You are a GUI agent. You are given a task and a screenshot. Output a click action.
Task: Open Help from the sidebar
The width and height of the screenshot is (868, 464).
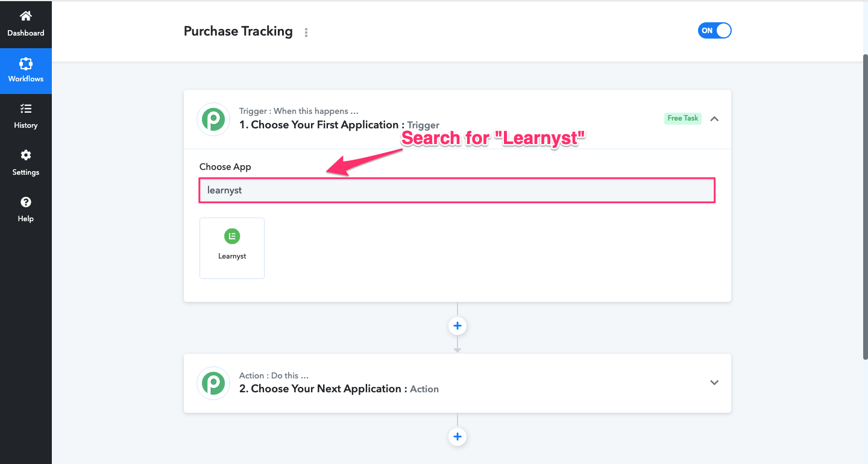tap(26, 210)
